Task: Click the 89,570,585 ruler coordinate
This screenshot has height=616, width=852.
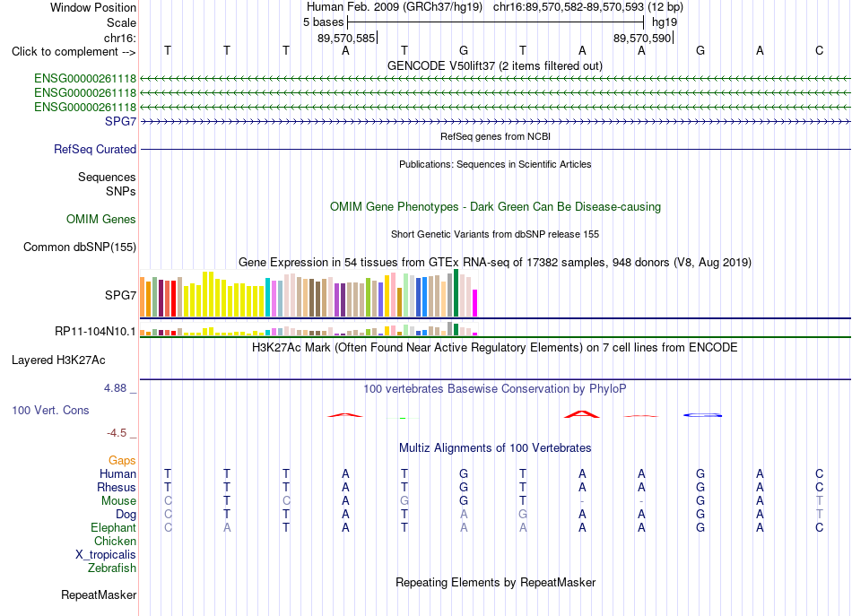Action: click(x=347, y=38)
